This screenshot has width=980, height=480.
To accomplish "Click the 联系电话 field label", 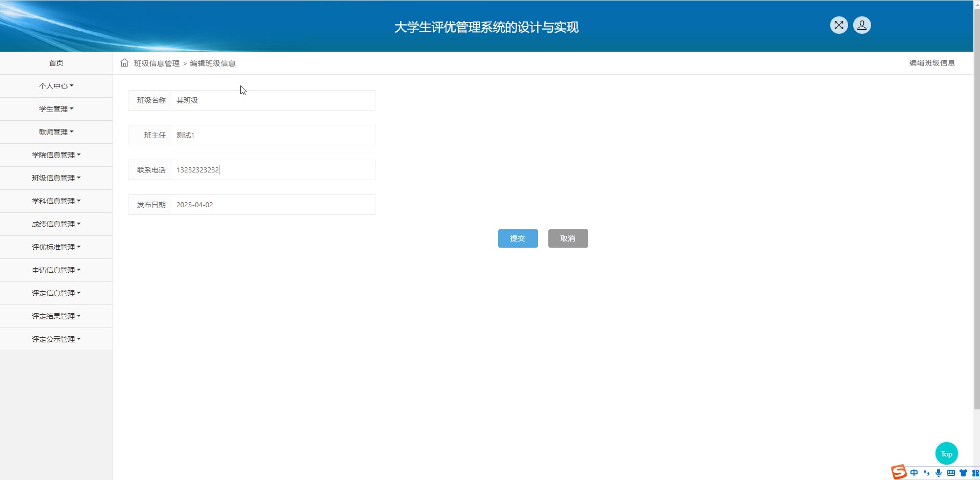I will (151, 170).
